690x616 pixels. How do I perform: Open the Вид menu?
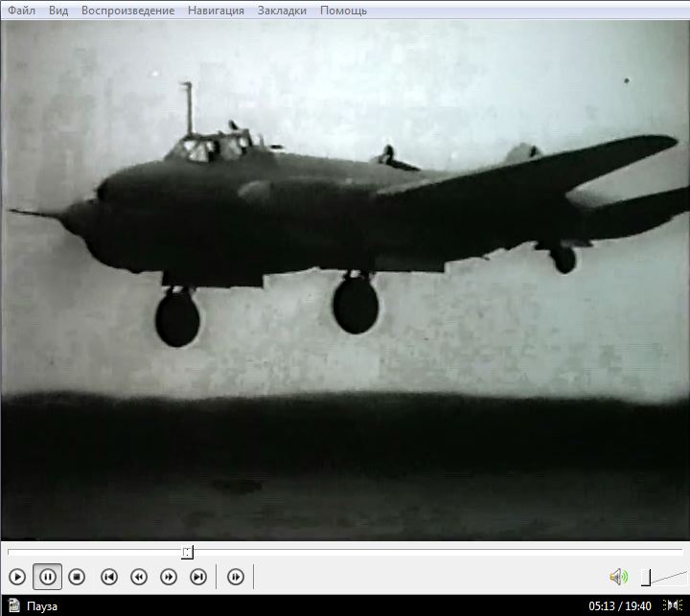tap(58, 11)
